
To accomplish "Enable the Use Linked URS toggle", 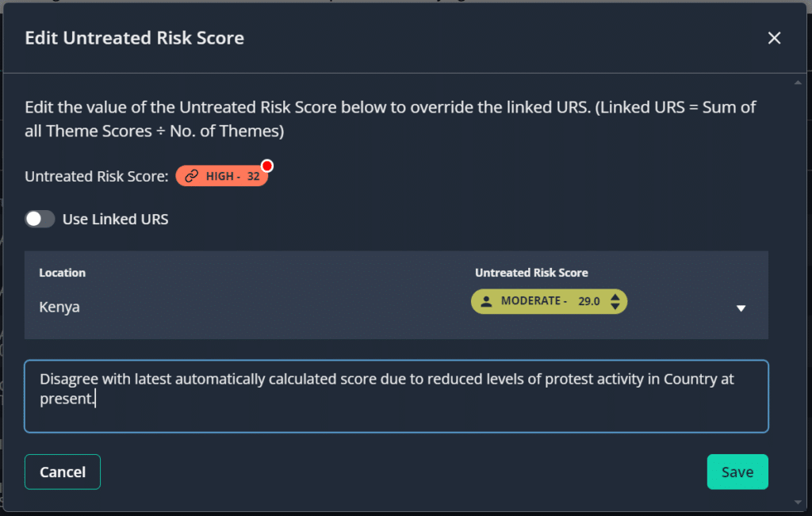I will [40, 220].
